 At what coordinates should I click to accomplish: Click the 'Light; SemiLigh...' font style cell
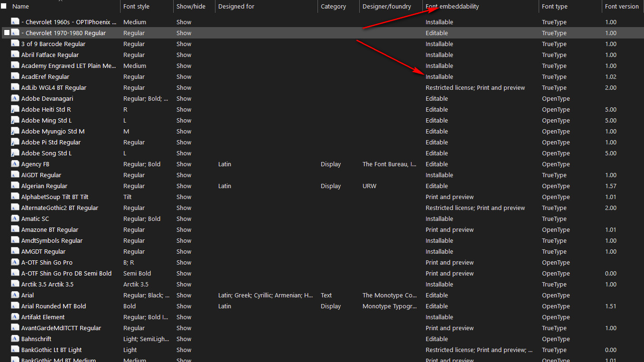click(146, 339)
